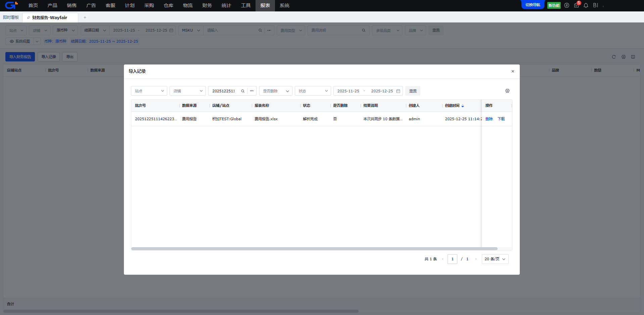This screenshot has height=315, width=644.
Task: Open calendar icon of dialog date range
Action: tap(398, 91)
